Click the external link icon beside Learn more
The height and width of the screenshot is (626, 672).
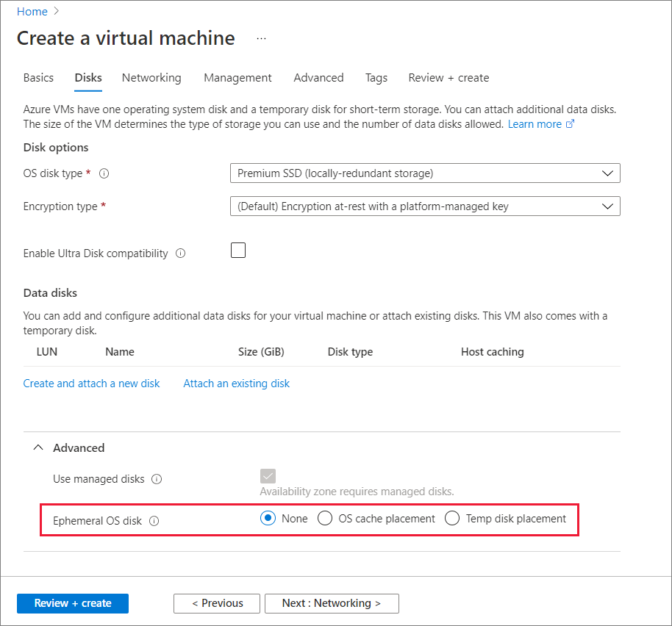click(x=568, y=123)
